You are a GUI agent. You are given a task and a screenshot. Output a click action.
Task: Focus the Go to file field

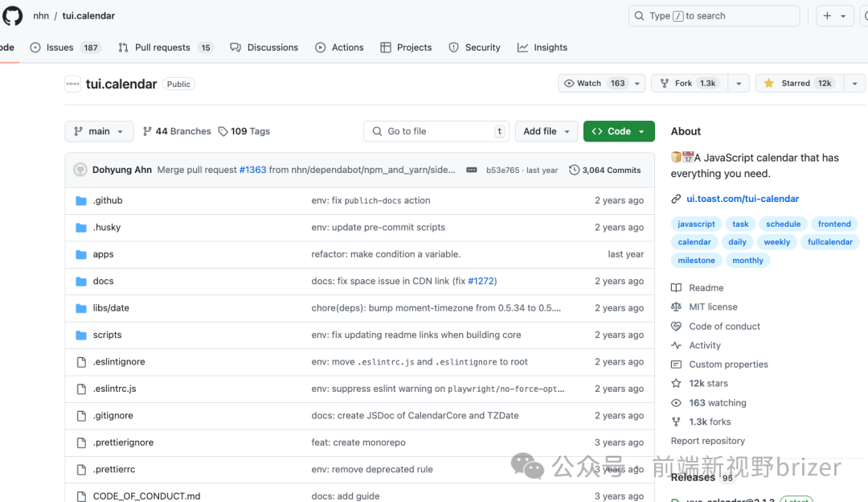click(x=436, y=131)
